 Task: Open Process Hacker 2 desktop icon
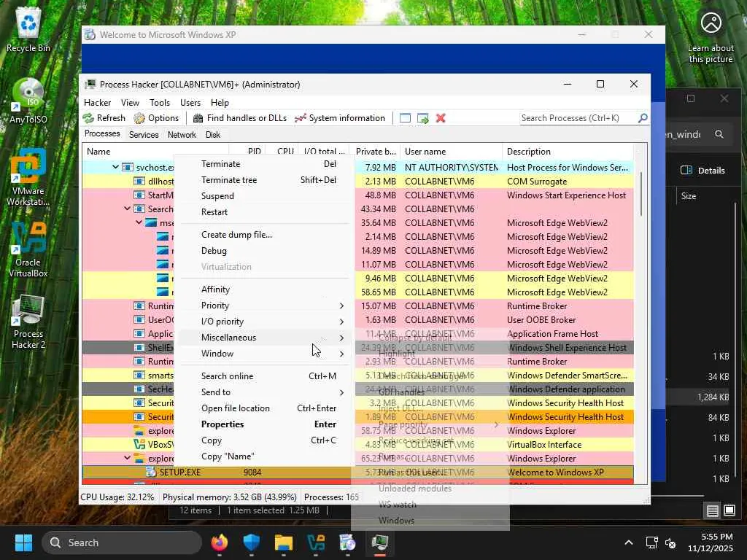tap(28, 322)
